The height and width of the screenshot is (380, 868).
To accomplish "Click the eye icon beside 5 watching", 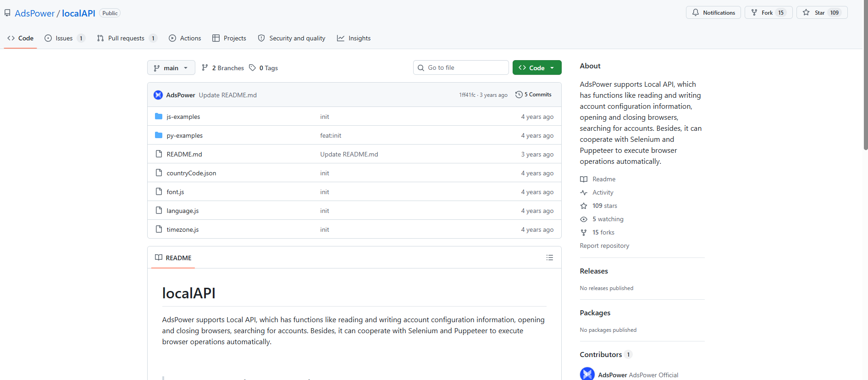I will coord(584,219).
